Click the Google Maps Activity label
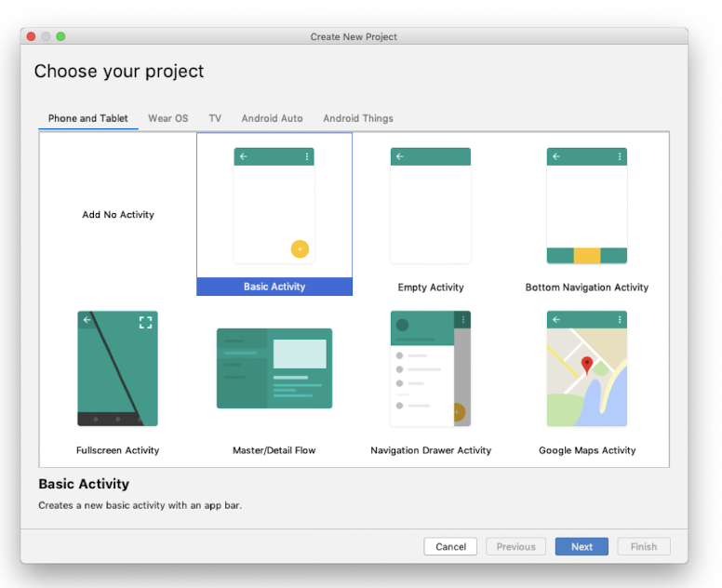The width and height of the screenshot is (722, 588). coord(587,450)
